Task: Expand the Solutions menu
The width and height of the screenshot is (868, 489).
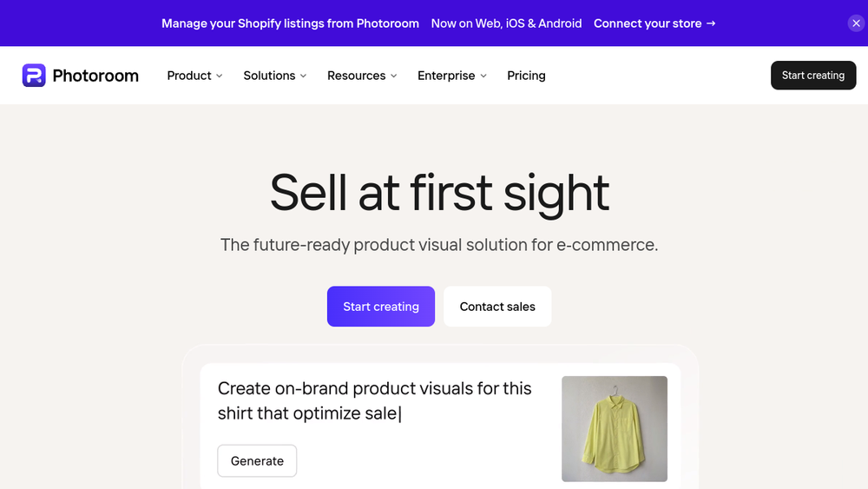Action: pos(274,76)
